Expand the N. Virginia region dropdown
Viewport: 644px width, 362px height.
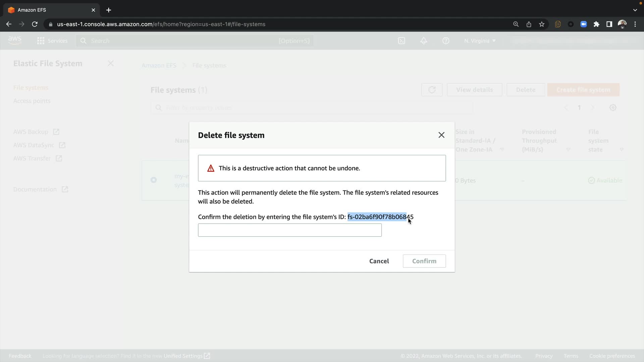point(480,41)
